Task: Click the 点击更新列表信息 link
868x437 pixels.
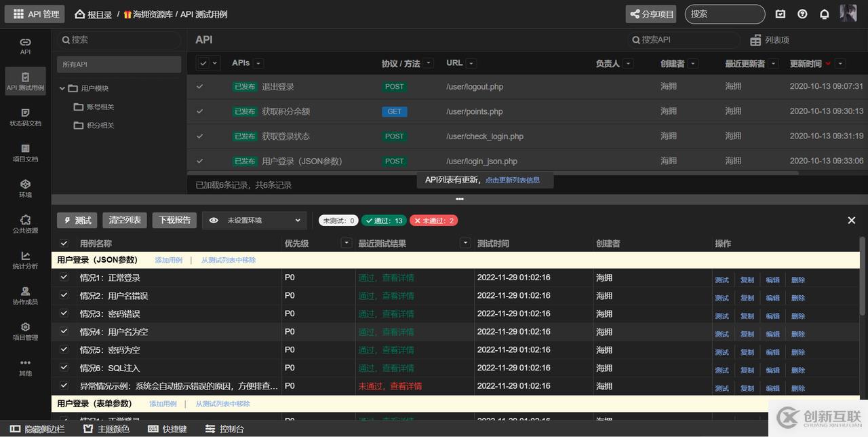Action: tap(512, 180)
